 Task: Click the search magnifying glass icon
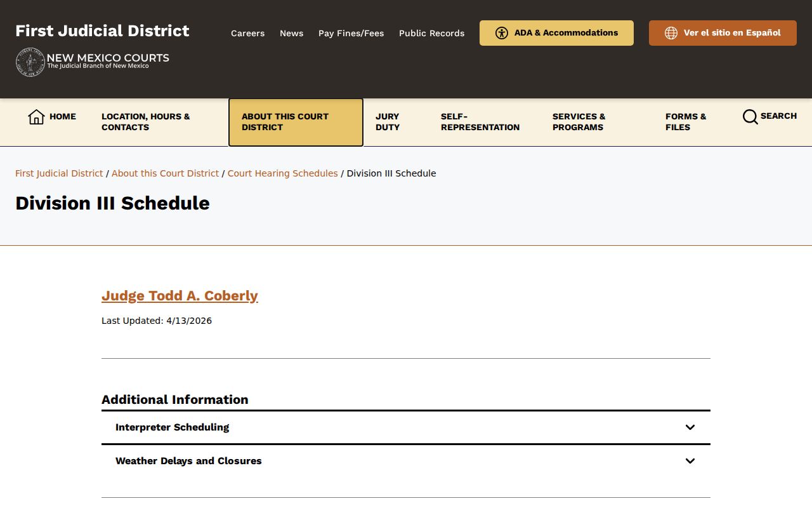[x=750, y=117]
